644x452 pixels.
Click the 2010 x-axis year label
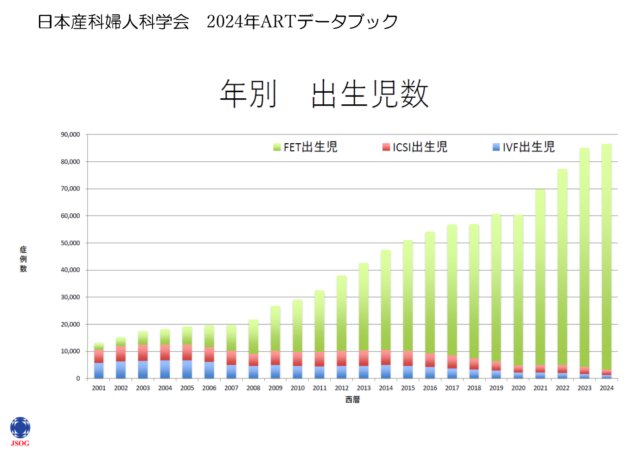point(297,388)
